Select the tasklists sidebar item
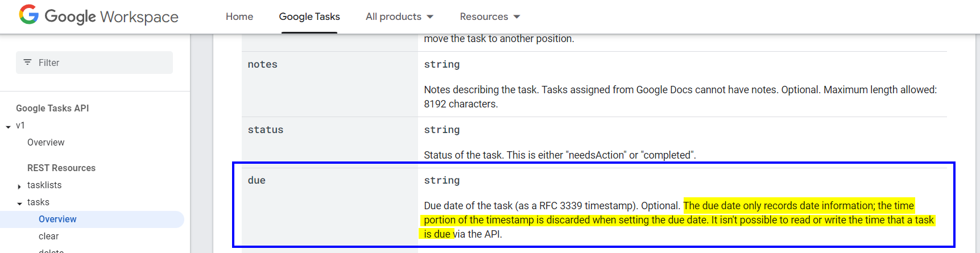Image resolution: width=980 pixels, height=253 pixels. tap(44, 185)
